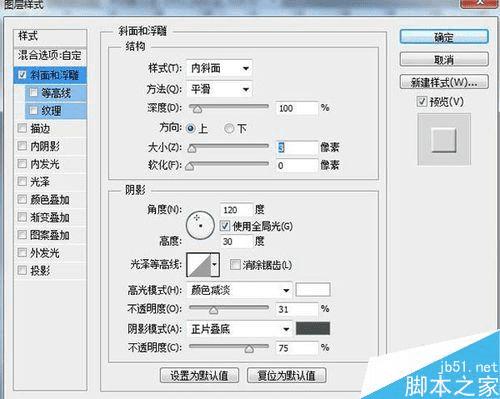Click the shadow 不透明度(C) slider handle
500x399 pixels.
tap(249, 349)
